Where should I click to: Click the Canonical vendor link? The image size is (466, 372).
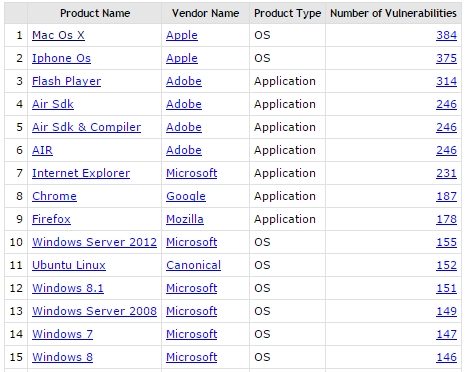pos(193,265)
